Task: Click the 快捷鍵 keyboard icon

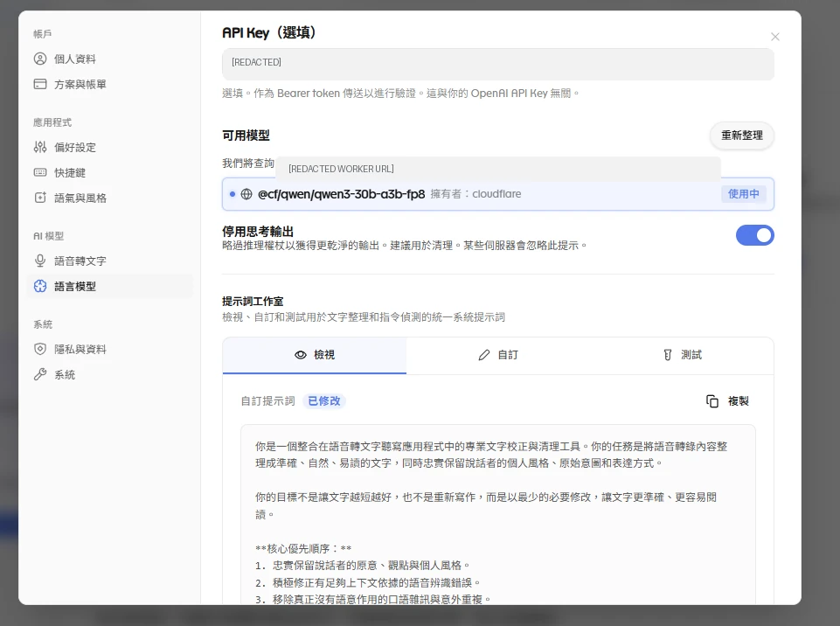Action: [40, 172]
